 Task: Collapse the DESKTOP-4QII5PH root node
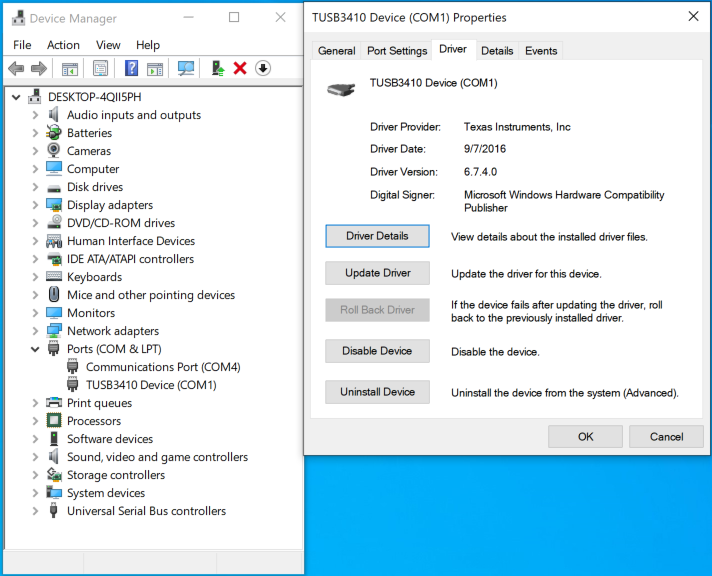[16, 97]
